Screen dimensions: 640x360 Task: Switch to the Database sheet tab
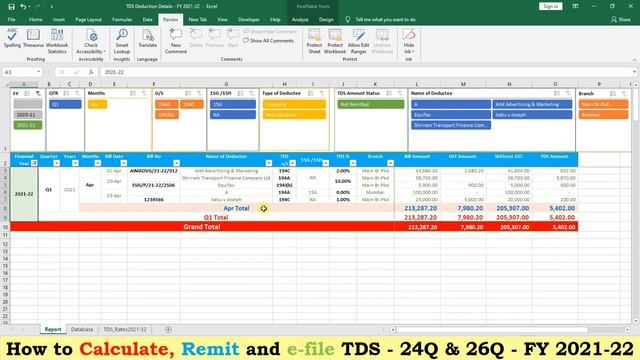(x=82, y=329)
